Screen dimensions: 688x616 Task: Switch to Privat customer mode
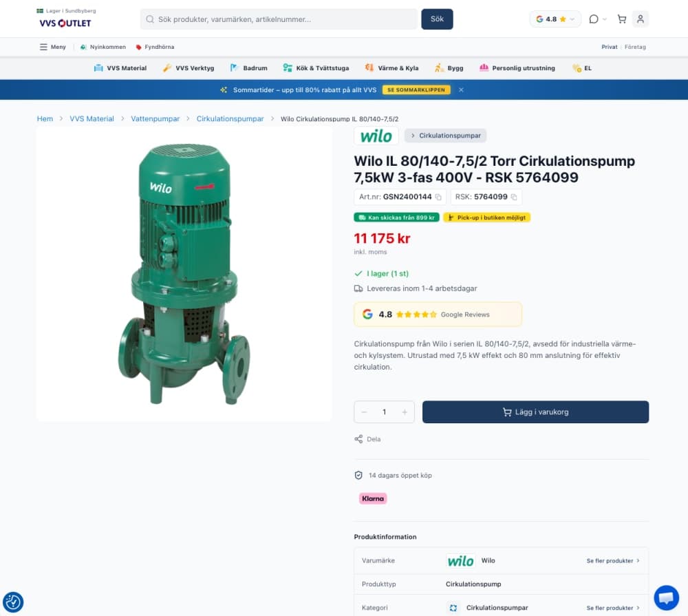tap(609, 47)
